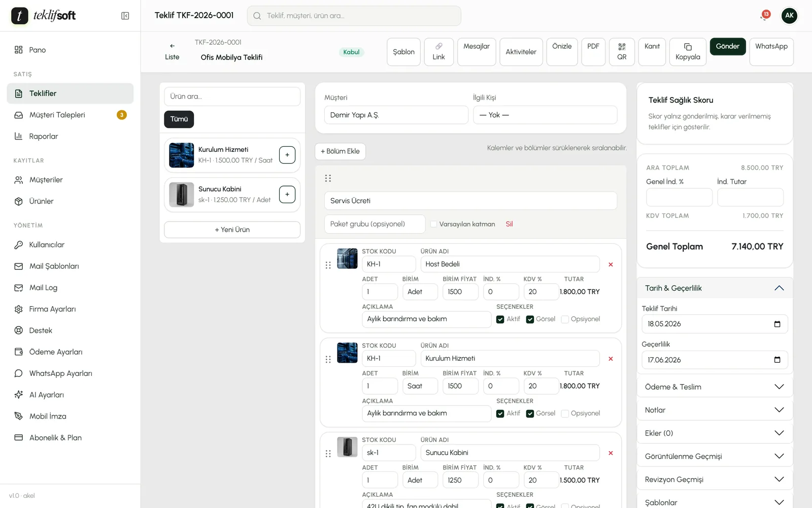This screenshot has height=508, width=812.
Task: Open the İlgili Kişi dropdown
Action: (545, 115)
